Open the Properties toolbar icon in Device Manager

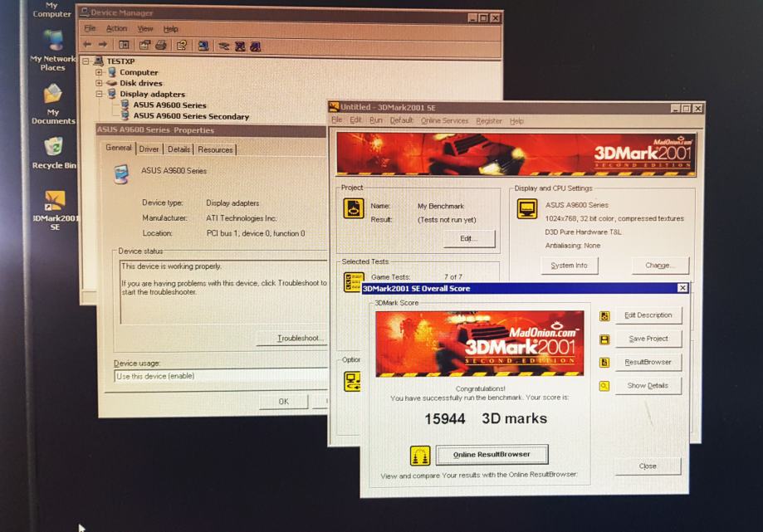[x=144, y=45]
